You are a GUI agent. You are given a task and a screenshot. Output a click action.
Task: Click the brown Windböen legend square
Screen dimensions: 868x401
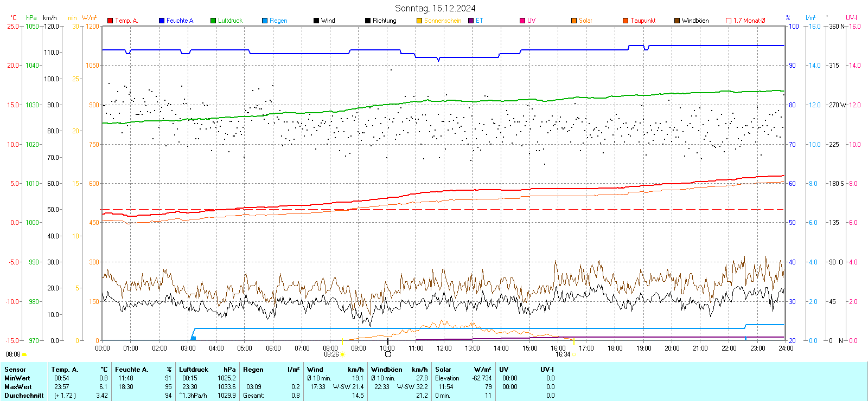[677, 21]
